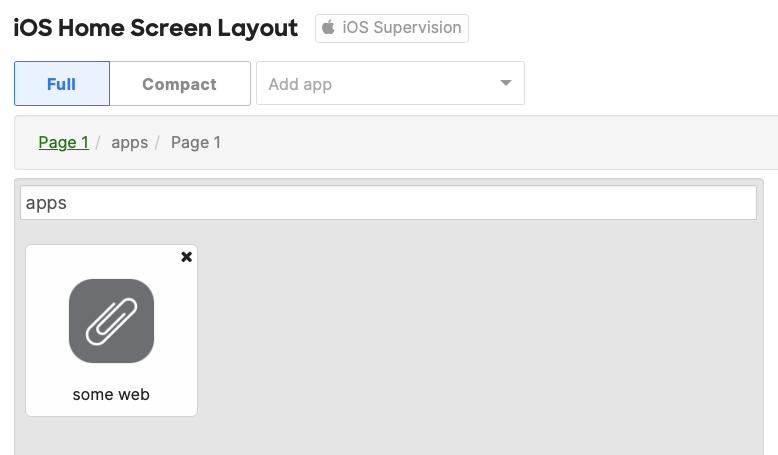Select the last Page 1 breadcrumb item

[x=196, y=142]
